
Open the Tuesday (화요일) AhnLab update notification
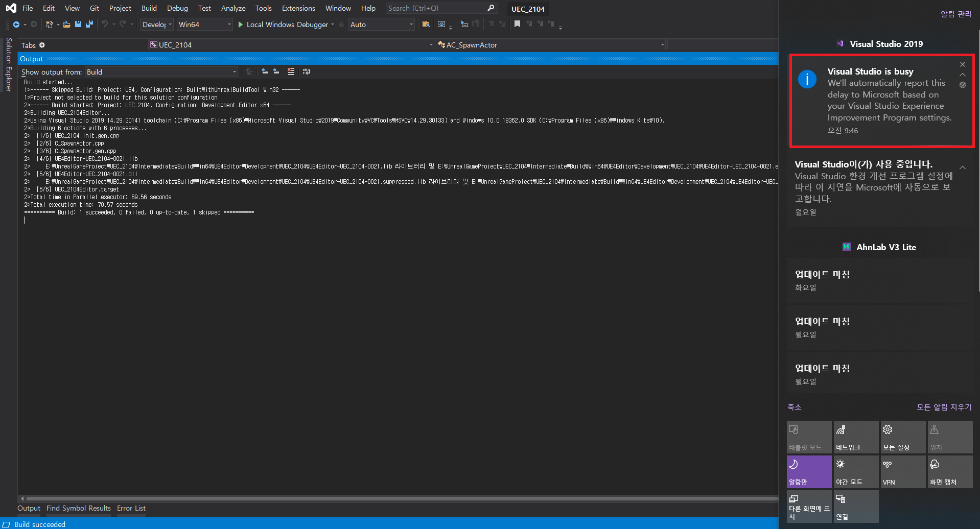879,280
